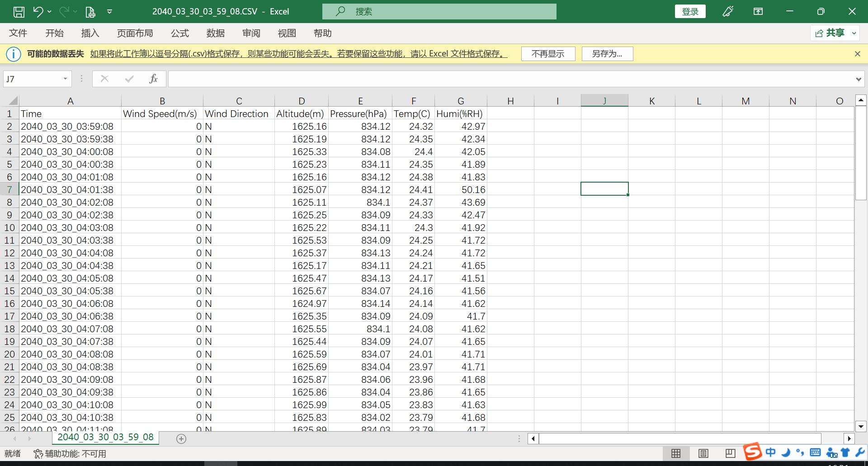
Task: Click the Select All corner triangle
Action: (13, 100)
